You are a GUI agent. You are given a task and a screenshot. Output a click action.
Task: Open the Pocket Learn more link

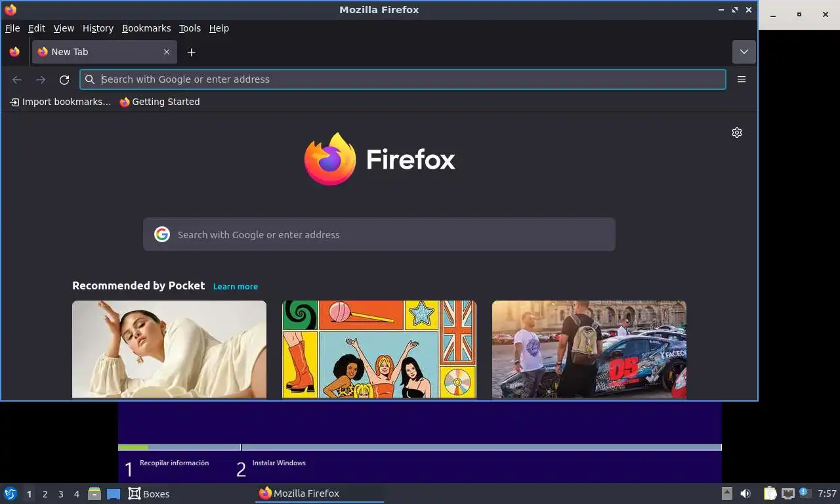(236, 286)
